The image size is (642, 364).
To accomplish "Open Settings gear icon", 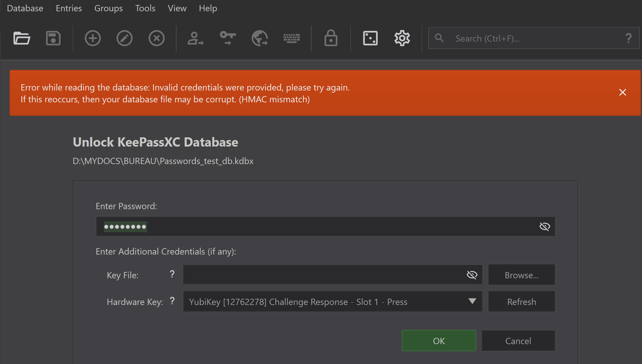I will [402, 38].
